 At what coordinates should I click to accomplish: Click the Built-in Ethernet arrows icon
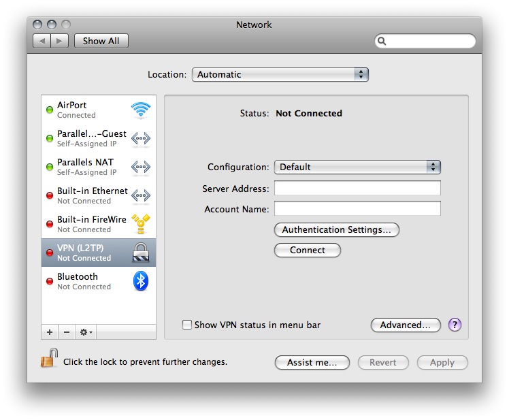141,195
